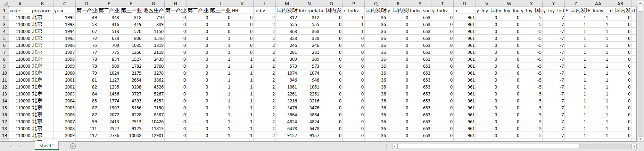Click the 'year' header cell
The height and width of the screenshot is (151, 644).
(64, 10)
